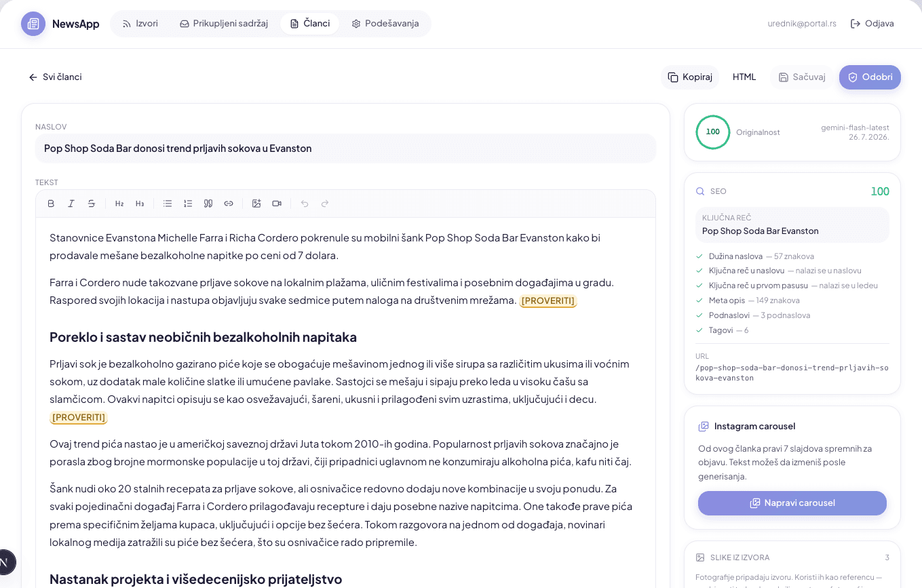Click the article URL slug text

(x=792, y=373)
